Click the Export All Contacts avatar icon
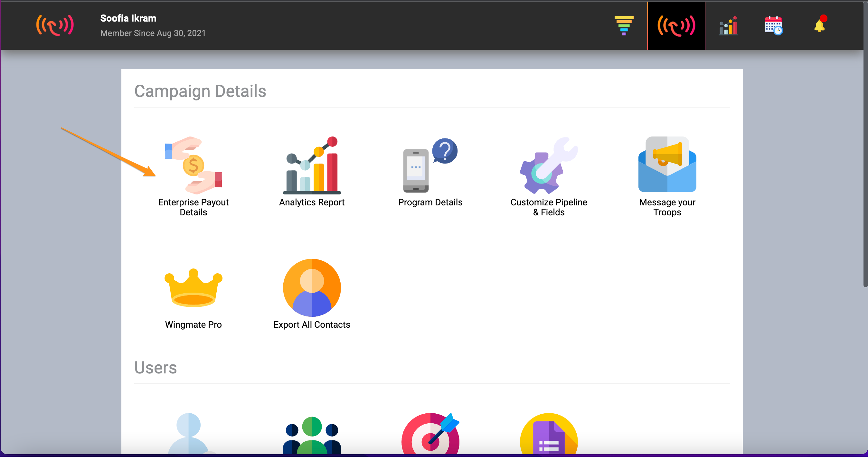The image size is (868, 470). pyautogui.click(x=312, y=288)
